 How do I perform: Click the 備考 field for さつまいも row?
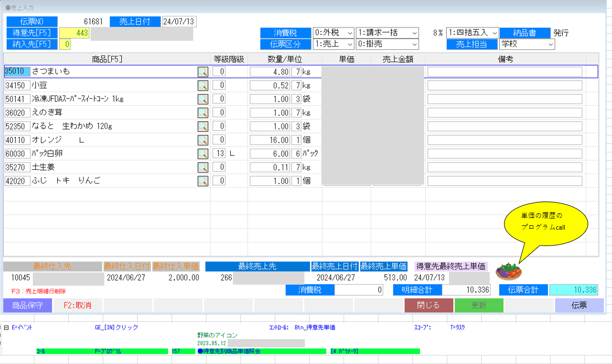[x=505, y=72]
